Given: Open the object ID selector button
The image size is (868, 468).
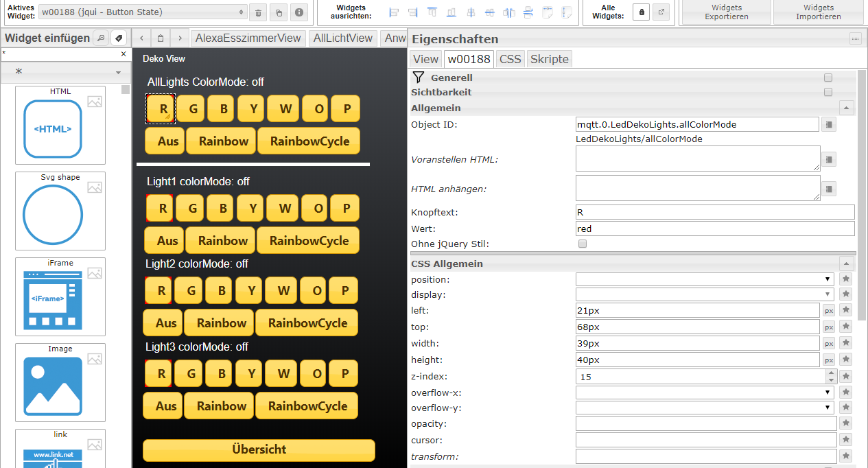Looking at the screenshot, I should (x=829, y=124).
